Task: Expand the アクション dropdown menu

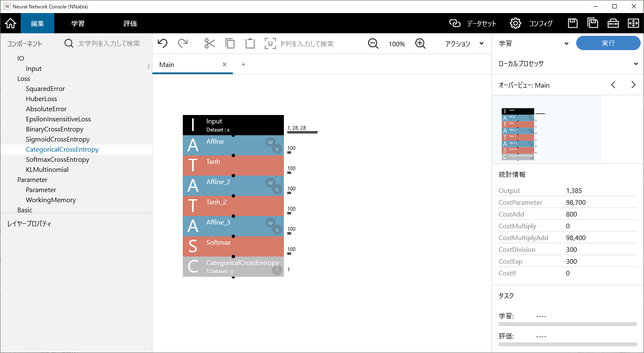Action: click(464, 43)
